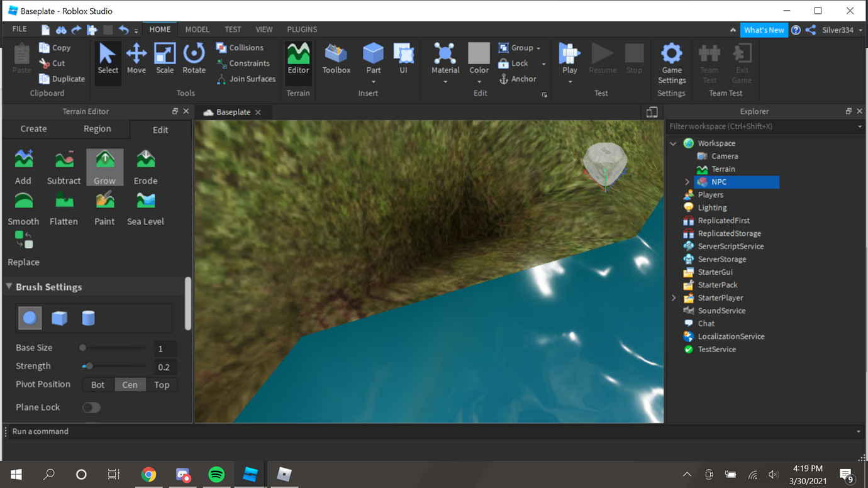Toggle Join Surfaces option
The height and width of the screenshot is (488, 868).
(246, 79)
